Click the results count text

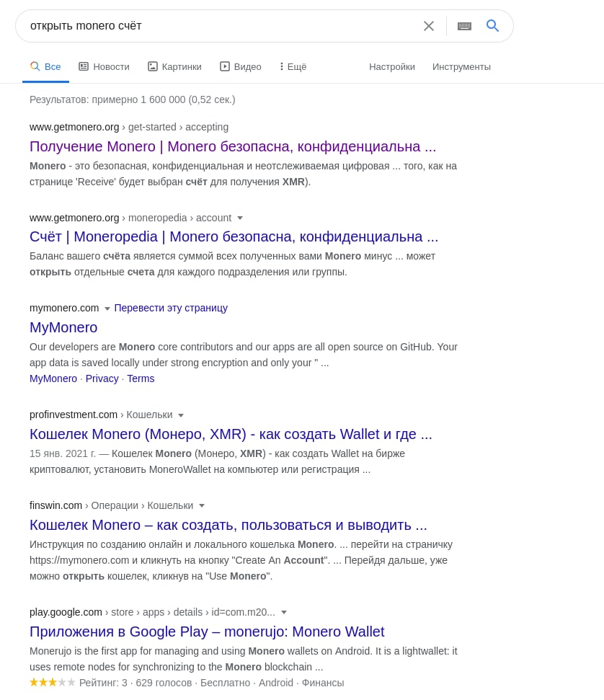[x=132, y=99]
